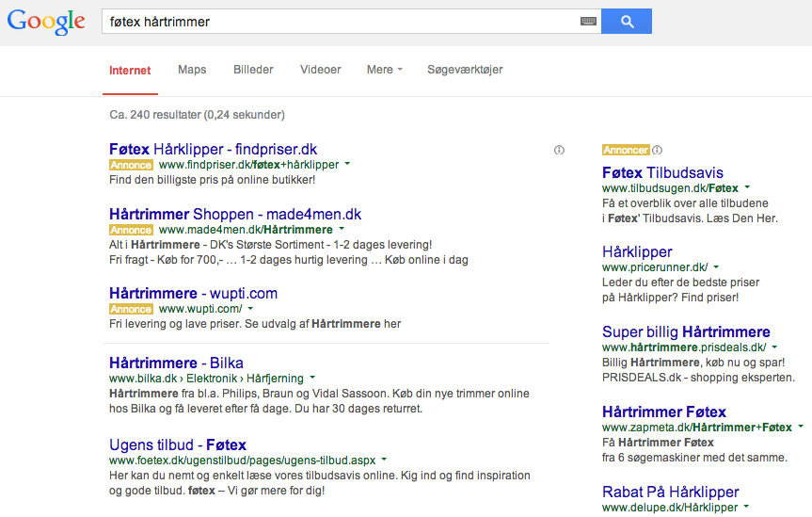
Task: Expand dropdown arrow next to pricerunner.dk URL
Action: [x=716, y=267]
